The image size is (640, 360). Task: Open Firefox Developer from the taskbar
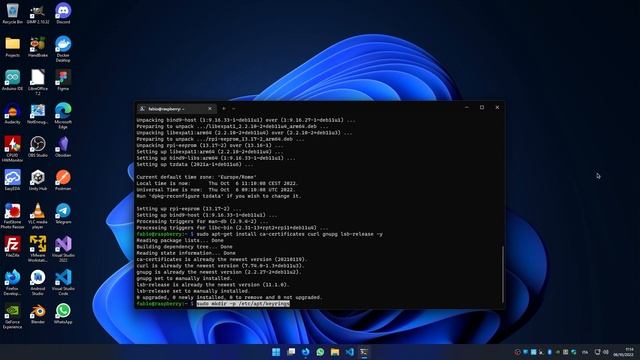tap(305, 352)
